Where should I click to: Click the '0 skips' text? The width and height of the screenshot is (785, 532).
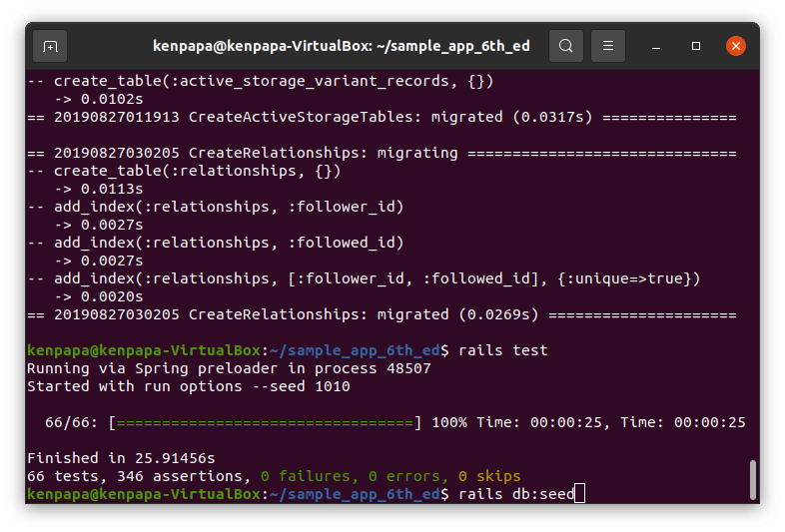pyautogui.click(x=489, y=476)
